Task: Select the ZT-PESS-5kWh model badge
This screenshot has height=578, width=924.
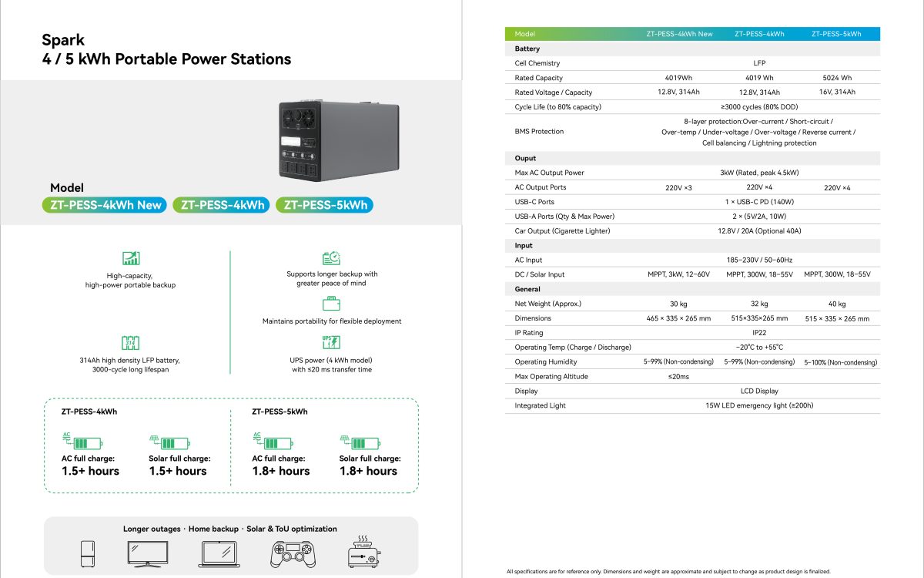Action: pos(325,205)
